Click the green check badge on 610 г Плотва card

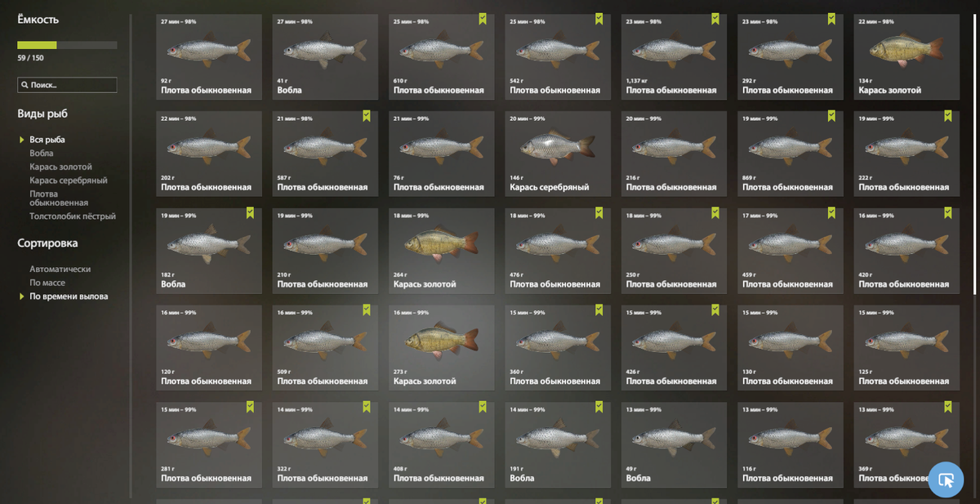[x=483, y=18]
